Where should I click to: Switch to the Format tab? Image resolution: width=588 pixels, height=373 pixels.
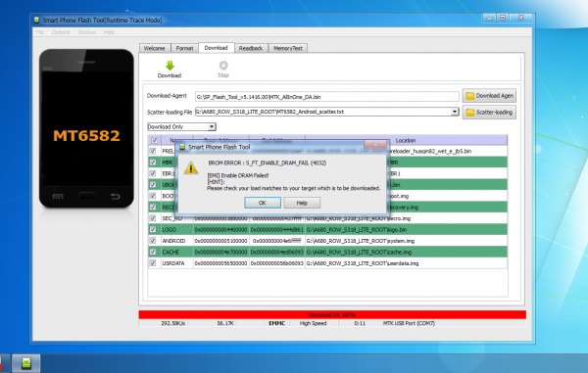coord(184,48)
